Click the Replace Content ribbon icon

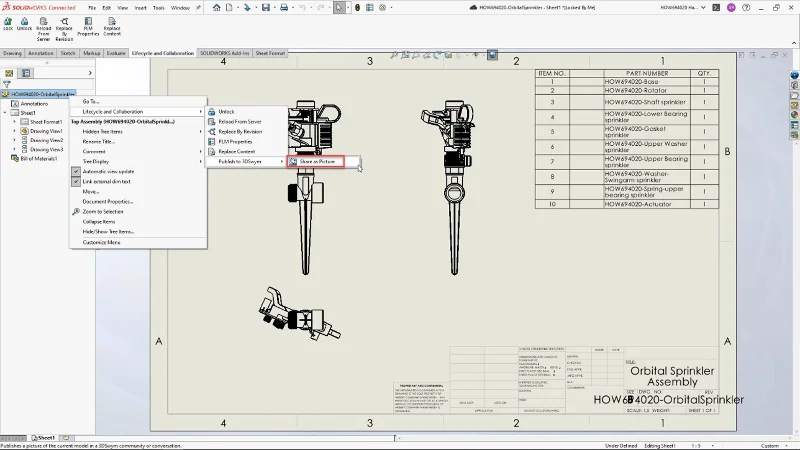coord(111,23)
